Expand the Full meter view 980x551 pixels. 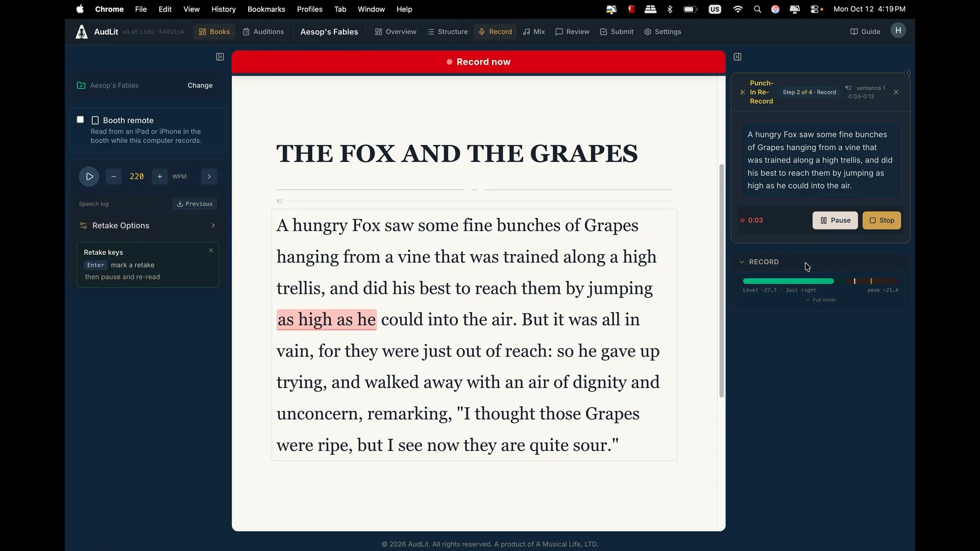coord(821,300)
